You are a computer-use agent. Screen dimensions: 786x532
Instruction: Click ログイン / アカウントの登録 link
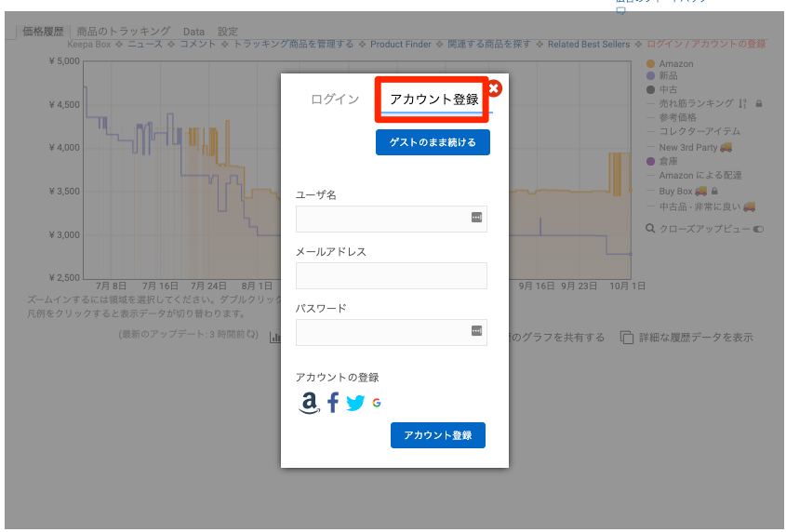click(x=706, y=44)
